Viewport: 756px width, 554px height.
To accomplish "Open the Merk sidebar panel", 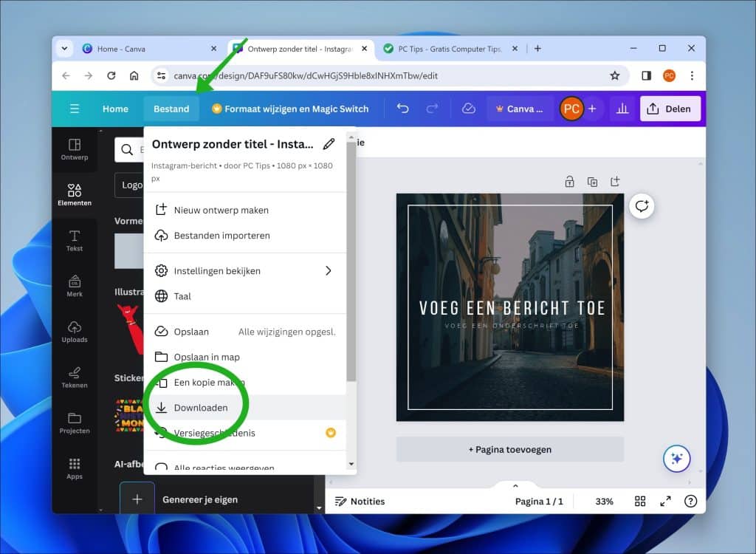I will pos(75,286).
